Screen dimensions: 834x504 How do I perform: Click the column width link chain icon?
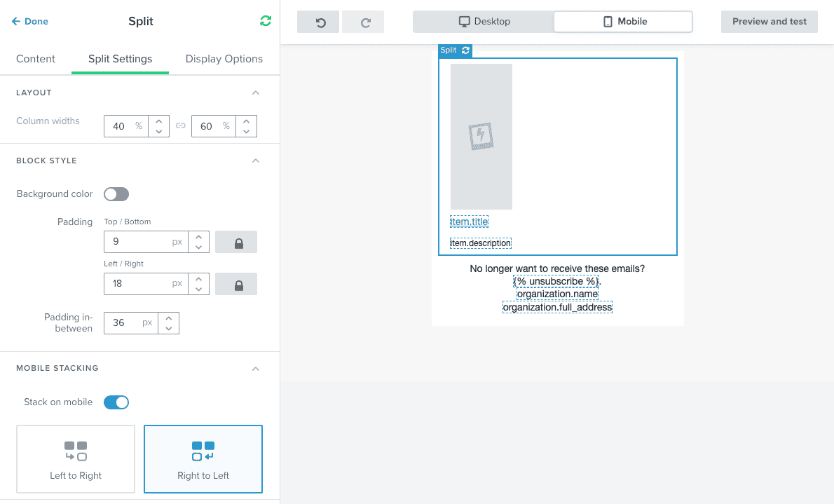(x=180, y=126)
